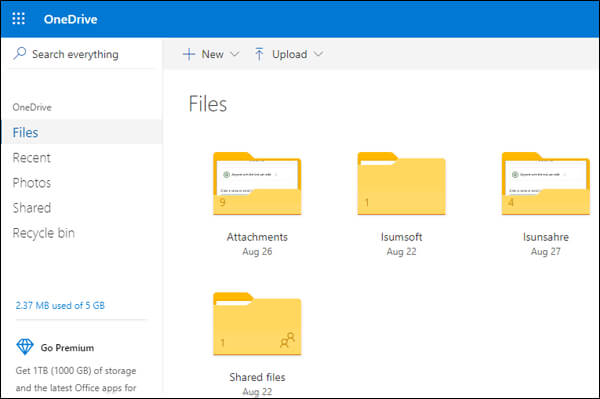Click the Get 1TB (1000 GB) of storage text
This screenshot has height=399, width=600.
coord(76,371)
